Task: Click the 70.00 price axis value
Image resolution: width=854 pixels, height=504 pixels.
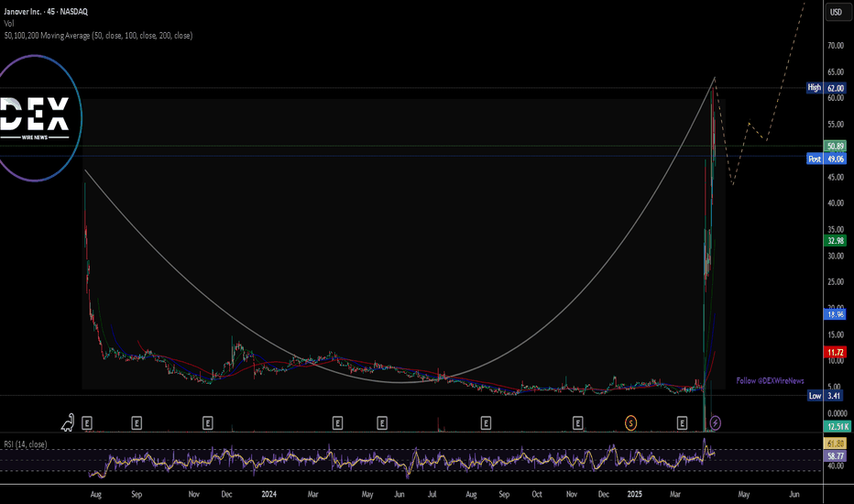Action: (836, 46)
